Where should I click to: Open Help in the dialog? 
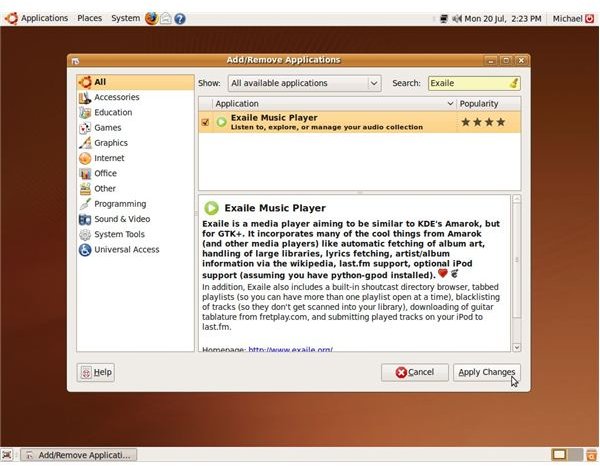[x=96, y=372]
